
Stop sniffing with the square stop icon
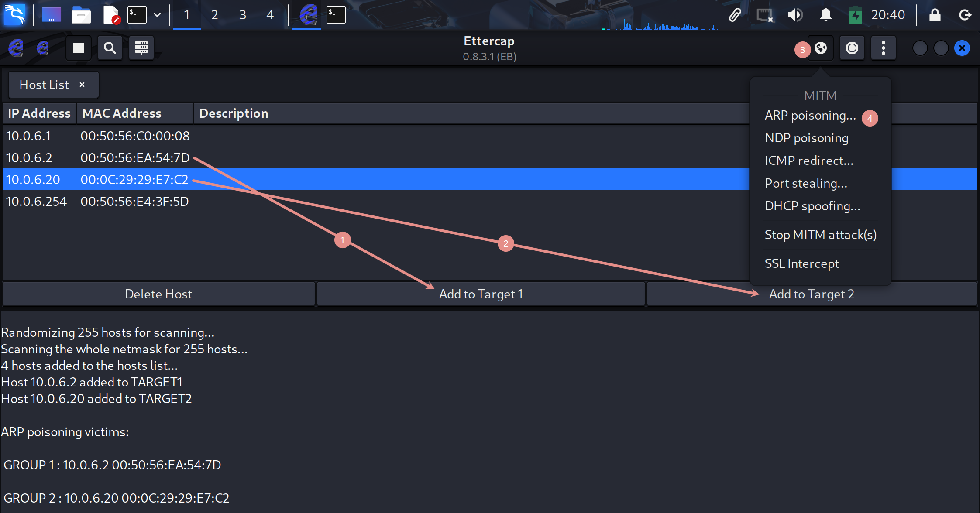pos(79,48)
